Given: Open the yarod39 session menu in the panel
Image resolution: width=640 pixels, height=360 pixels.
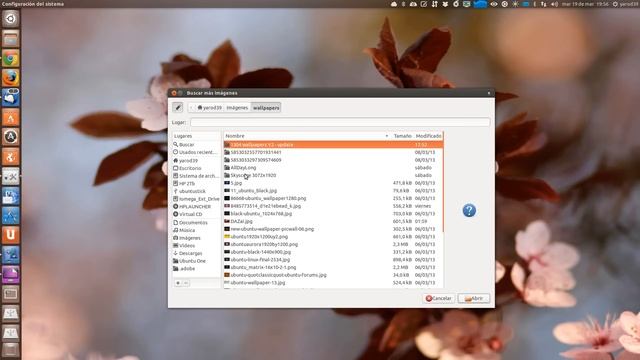Looking at the screenshot, I should coord(626,4).
